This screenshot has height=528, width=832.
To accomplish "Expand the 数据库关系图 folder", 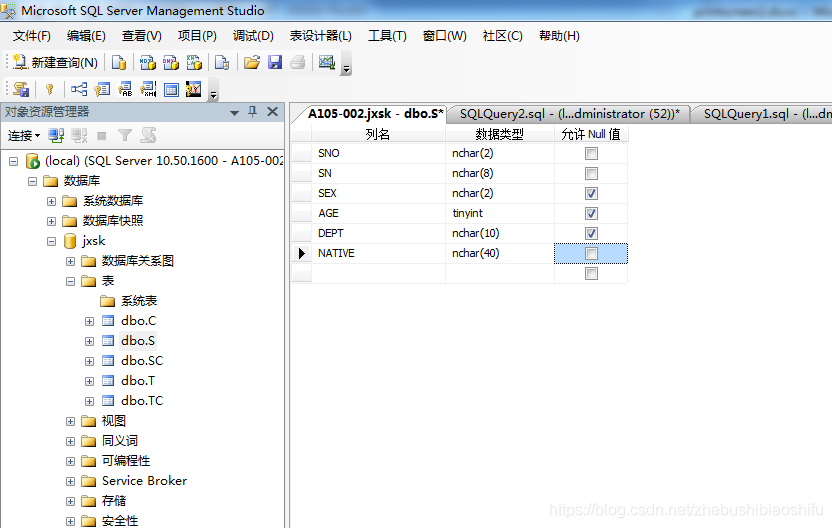I will [71, 262].
